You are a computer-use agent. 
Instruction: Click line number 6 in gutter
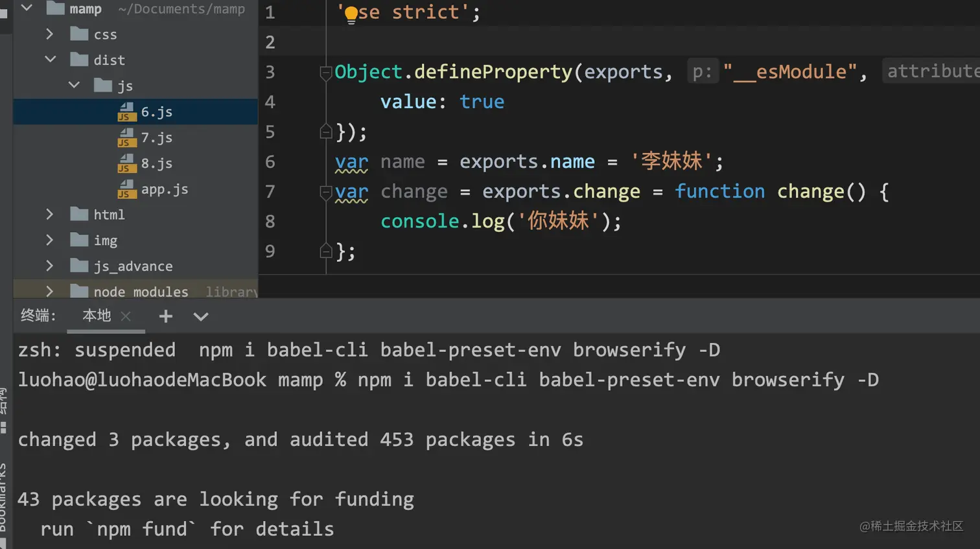(270, 161)
